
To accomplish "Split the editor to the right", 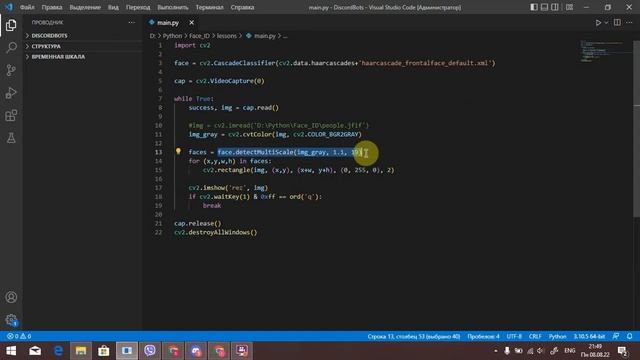I will point(617,23).
